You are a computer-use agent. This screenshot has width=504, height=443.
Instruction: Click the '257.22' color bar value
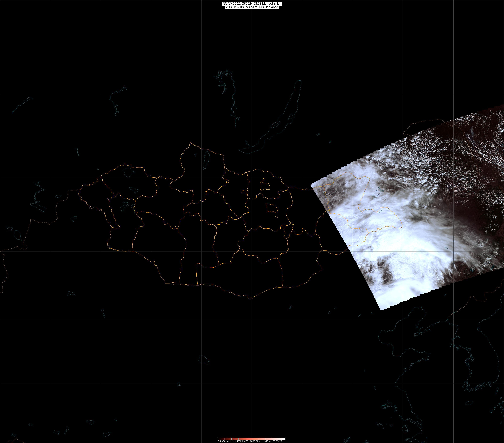tap(238, 441)
